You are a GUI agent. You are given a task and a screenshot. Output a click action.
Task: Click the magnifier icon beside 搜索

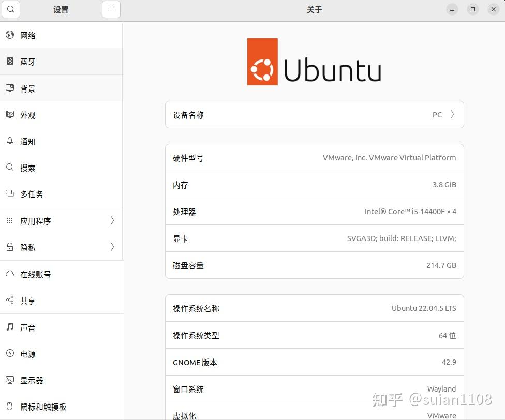click(10, 168)
